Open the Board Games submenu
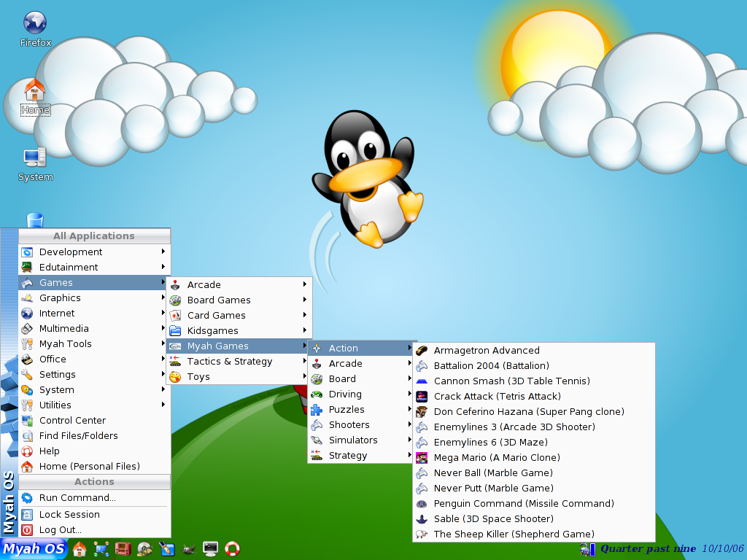Image resolution: width=747 pixels, height=560 pixels. 239,300
